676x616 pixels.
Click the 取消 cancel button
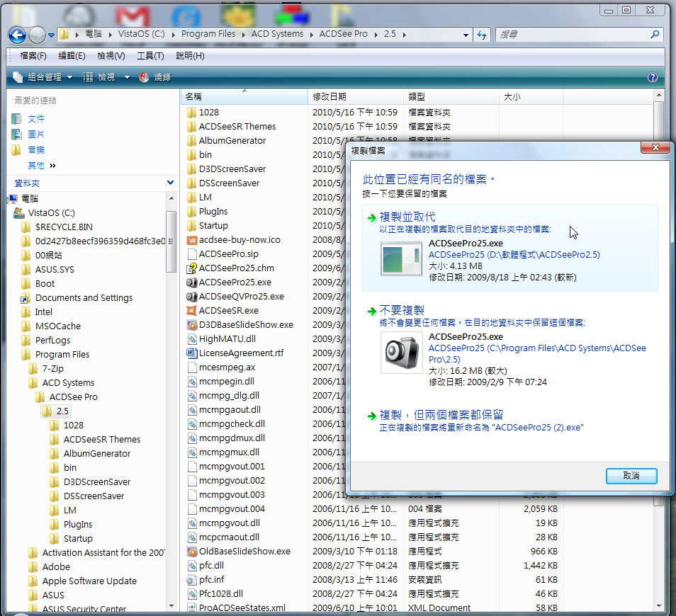(631, 476)
